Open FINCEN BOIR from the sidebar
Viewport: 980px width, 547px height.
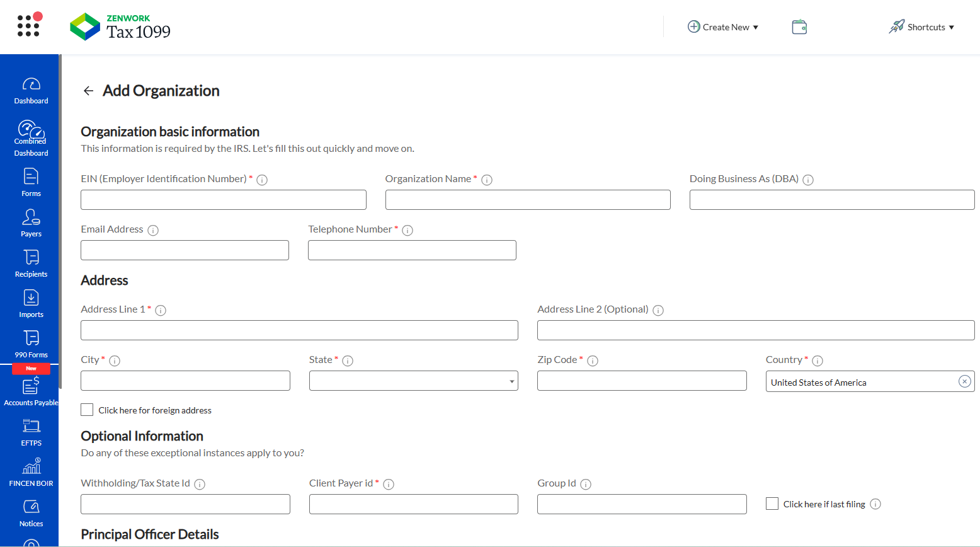coord(30,471)
